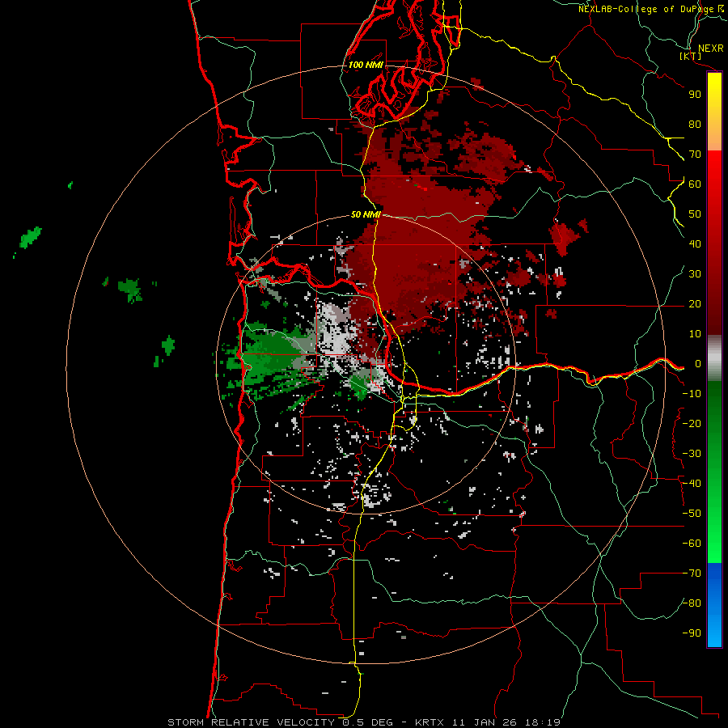The width and height of the screenshot is (728, 728).
Task: Click the positive 70 value on the velocity scale
Action: (695, 154)
